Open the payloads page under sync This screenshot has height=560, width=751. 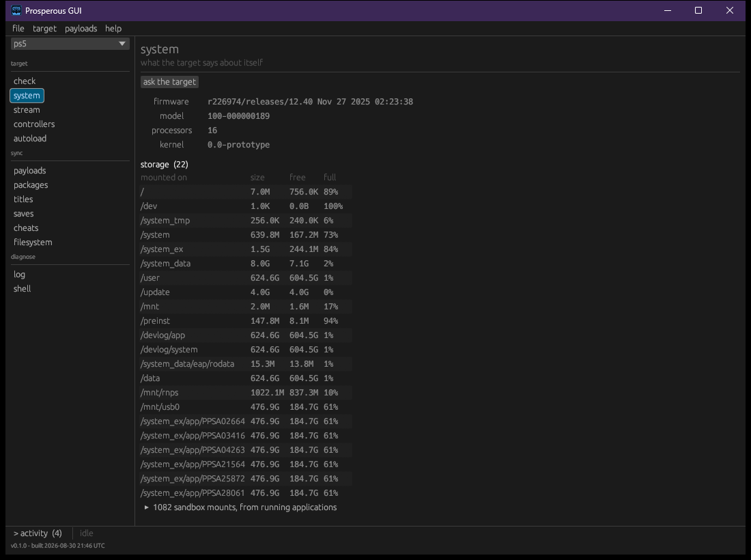[x=29, y=171]
